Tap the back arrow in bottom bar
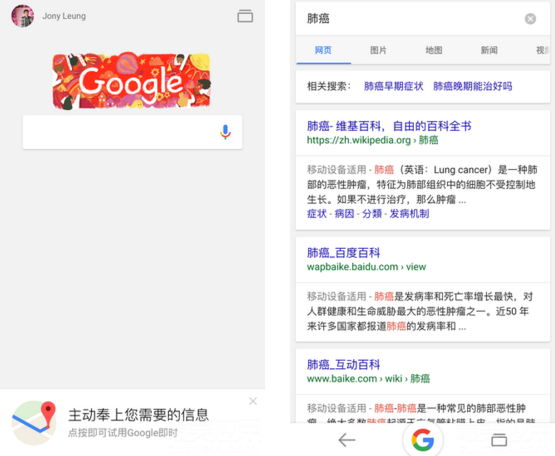 (x=347, y=440)
